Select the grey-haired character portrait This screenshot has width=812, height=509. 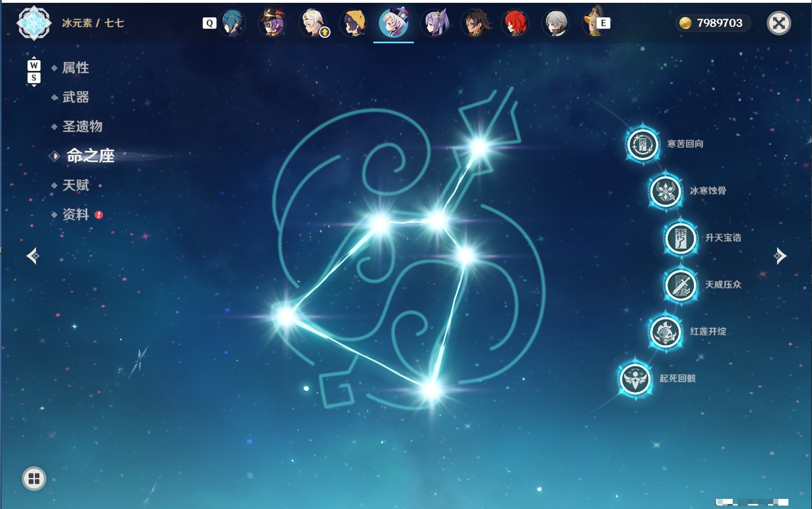556,23
